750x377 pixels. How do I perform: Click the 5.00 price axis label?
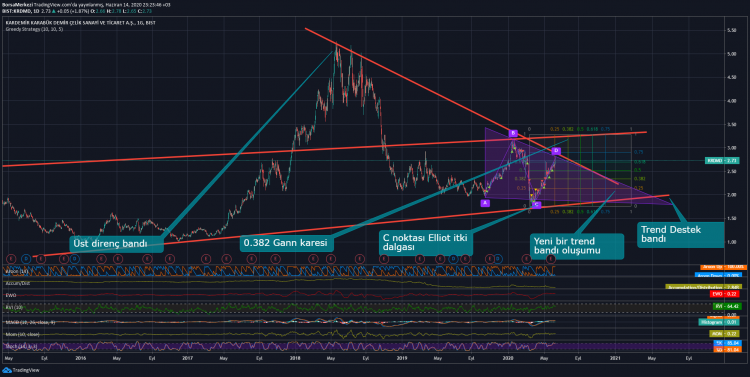coord(731,54)
